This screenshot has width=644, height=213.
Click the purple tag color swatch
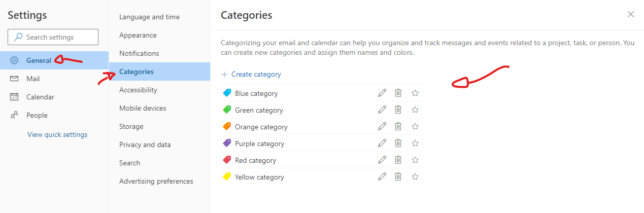pos(227,144)
